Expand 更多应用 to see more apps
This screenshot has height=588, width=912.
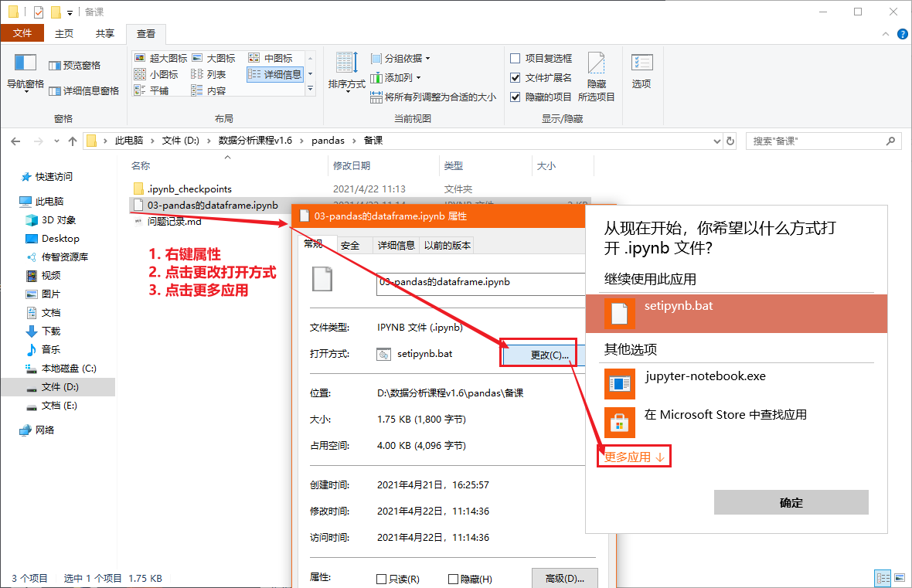[x=628, y=456]
